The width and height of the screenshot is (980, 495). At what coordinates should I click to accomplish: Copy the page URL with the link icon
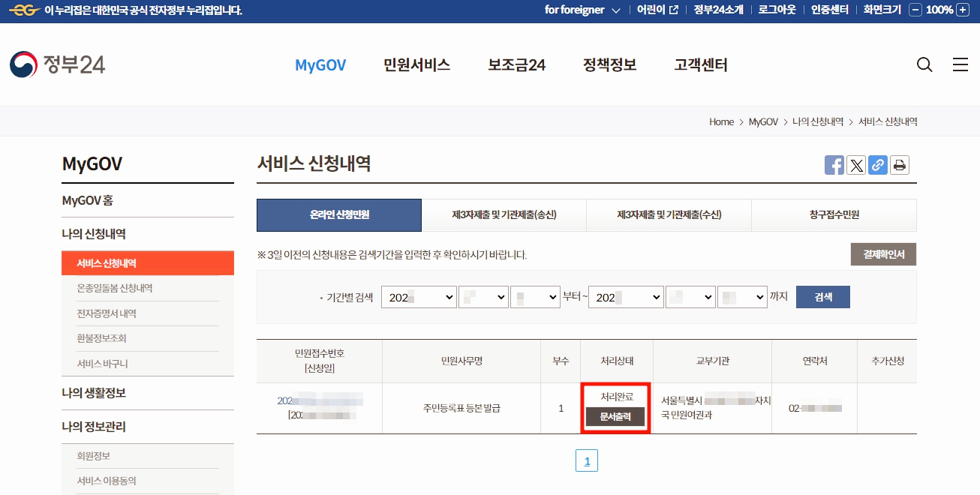(x=877, y=165)
